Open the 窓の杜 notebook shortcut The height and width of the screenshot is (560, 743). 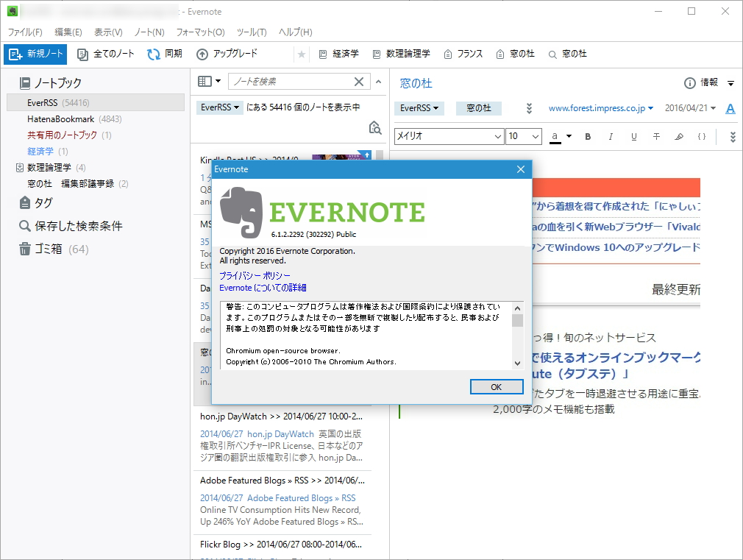click(x=515, y=54)
